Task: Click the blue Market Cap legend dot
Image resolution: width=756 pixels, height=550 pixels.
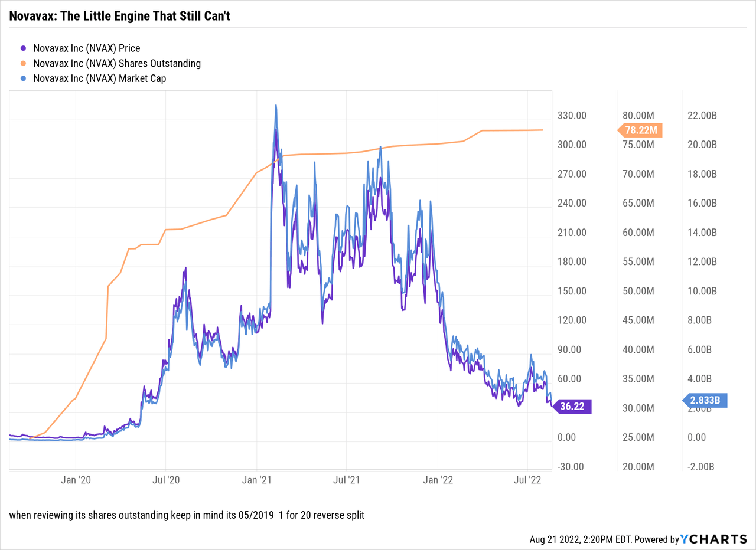Action: (x=23, y=78)
